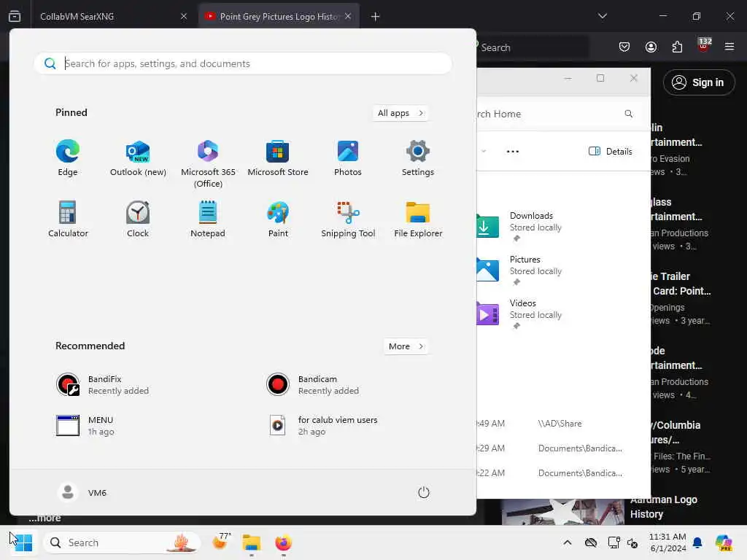Launch the Photos app

348,158
